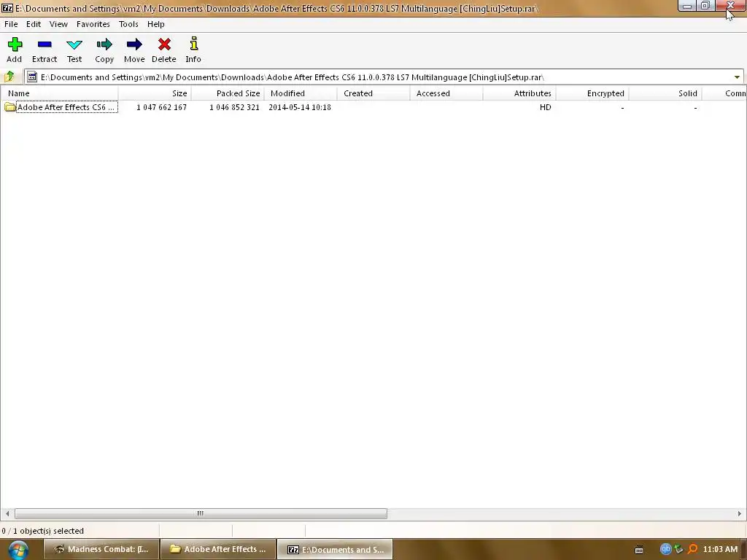
Task: Sort by Solid column header
Action: [x=665, y=93]
